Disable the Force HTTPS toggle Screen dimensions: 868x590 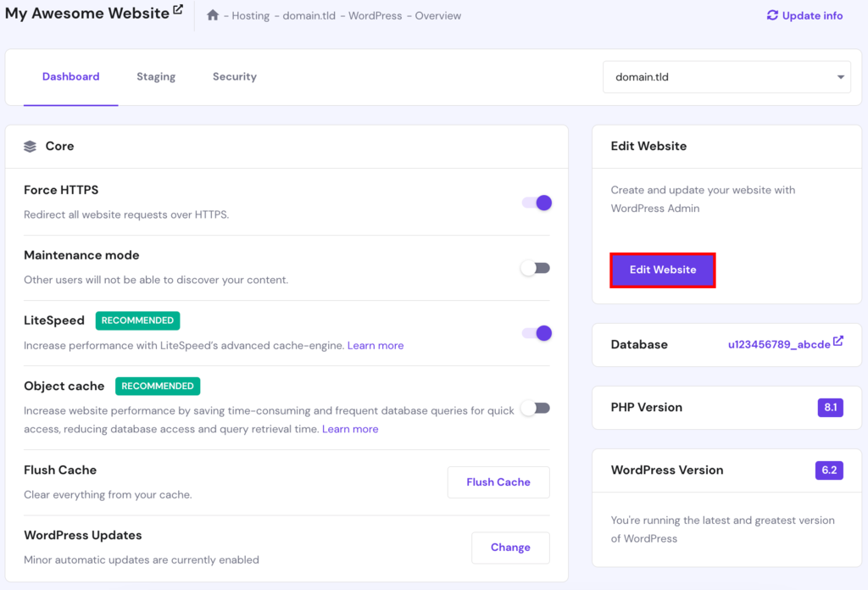[535, 203]
